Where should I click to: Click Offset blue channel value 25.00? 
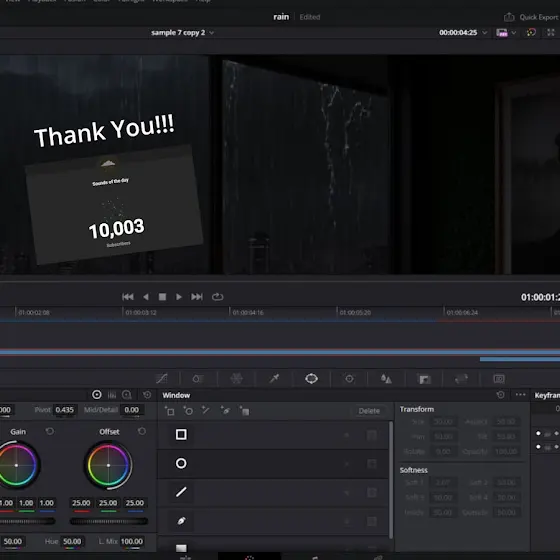(x=135, y=503)
